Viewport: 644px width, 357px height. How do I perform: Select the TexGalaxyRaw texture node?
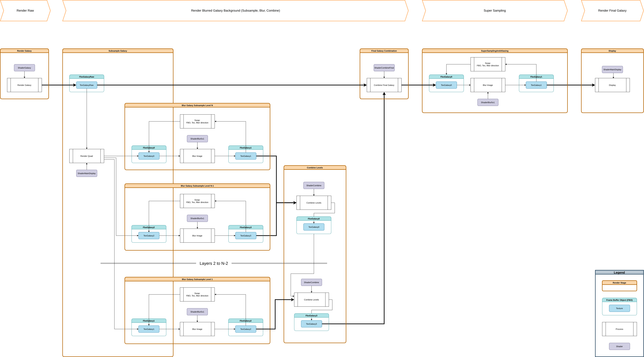point(86,85)
